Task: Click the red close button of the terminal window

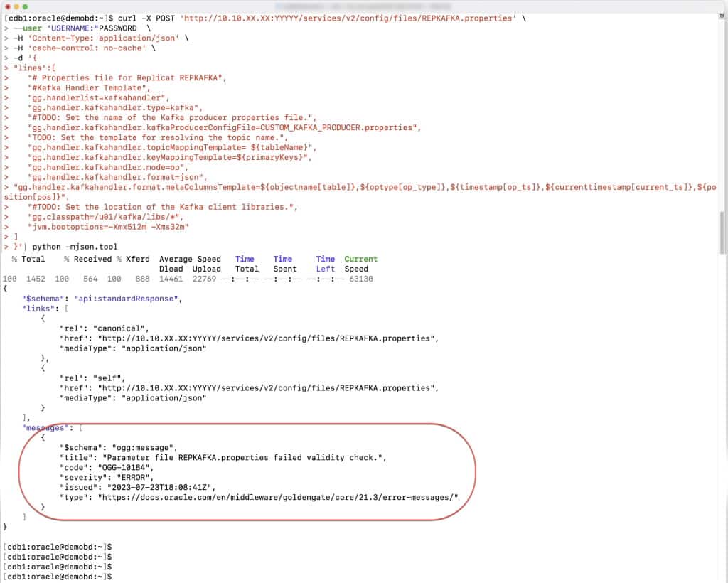Action: pyautogui.click(x=8, y=6)
